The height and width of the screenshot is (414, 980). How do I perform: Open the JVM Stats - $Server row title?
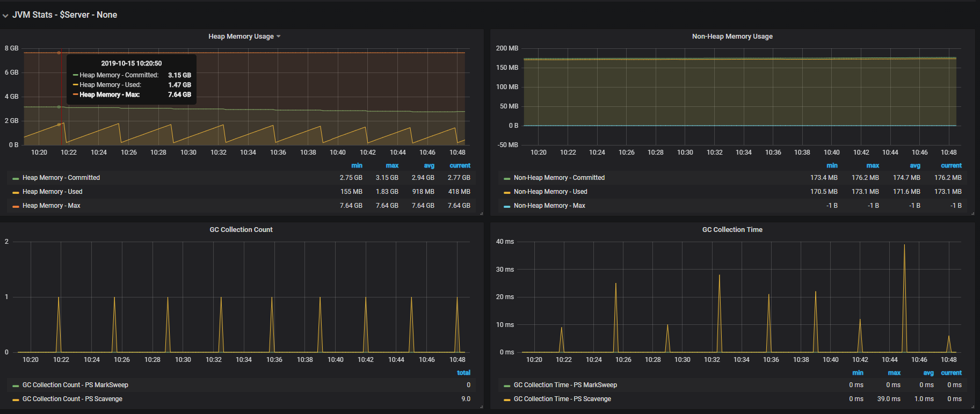click(x=64, y=15)
